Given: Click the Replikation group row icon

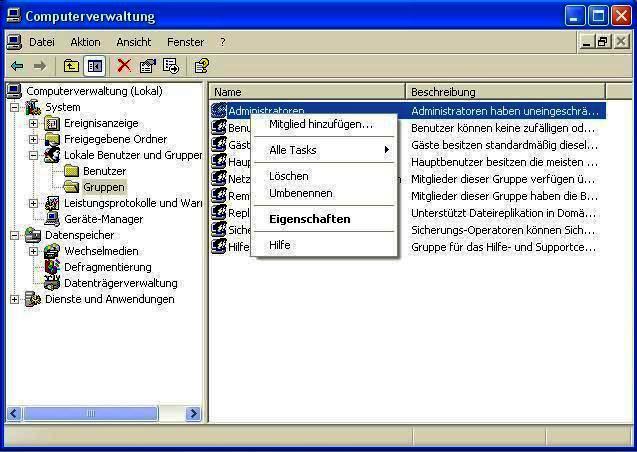Looking at the screenshot, I should (x=219, y=213).
